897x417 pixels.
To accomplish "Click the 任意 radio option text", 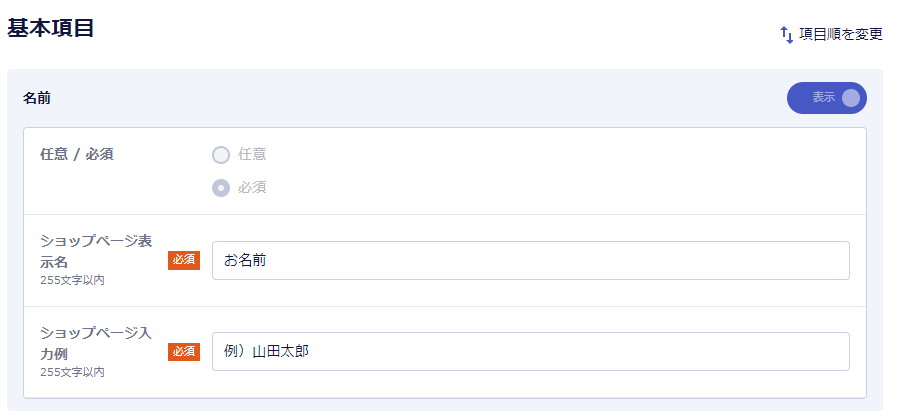I will tap(252, 154).
